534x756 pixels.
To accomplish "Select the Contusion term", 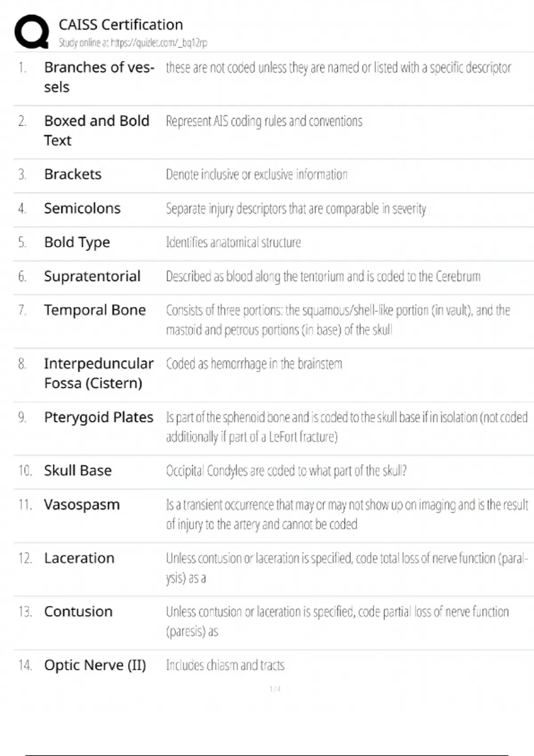I will [x=78, y=611].
